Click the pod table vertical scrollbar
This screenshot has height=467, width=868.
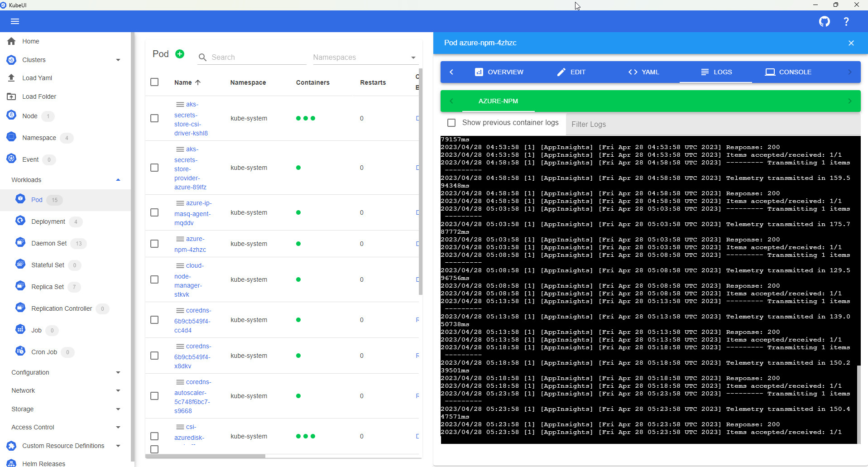[x=421, y=181]
